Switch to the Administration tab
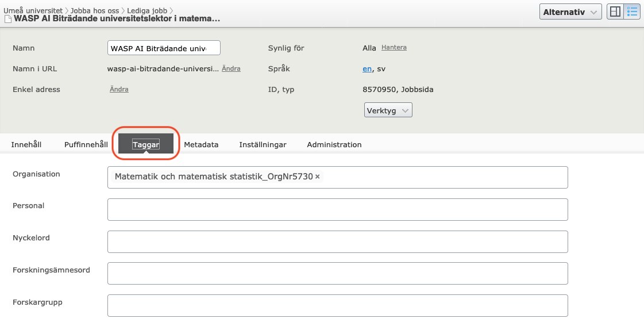Screen dimensions: 644x326 [334, 145]
